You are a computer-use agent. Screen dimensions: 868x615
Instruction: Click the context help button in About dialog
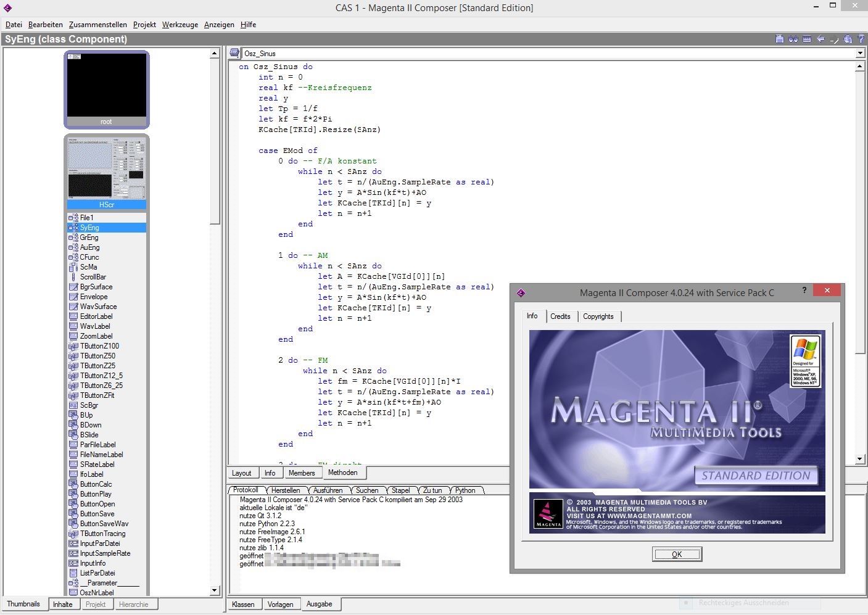[804, 290]
